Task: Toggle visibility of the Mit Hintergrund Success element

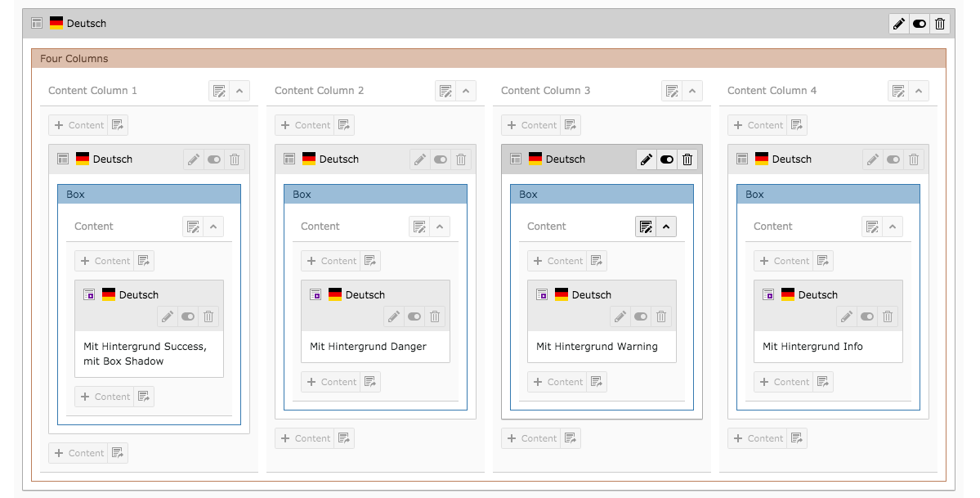Action: point(187,316)
